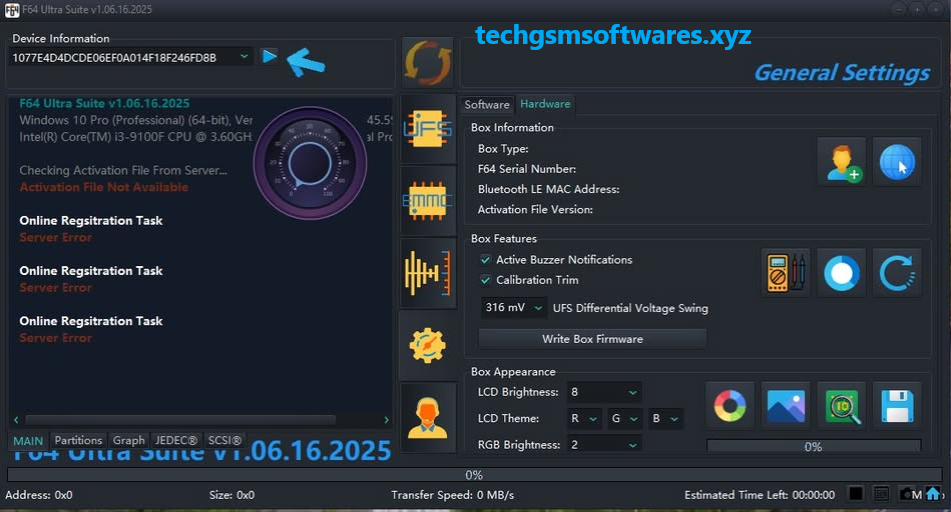Open the LCD Theme R dropdown
Viewport: 951px width, 512px height.
(585, 418)
